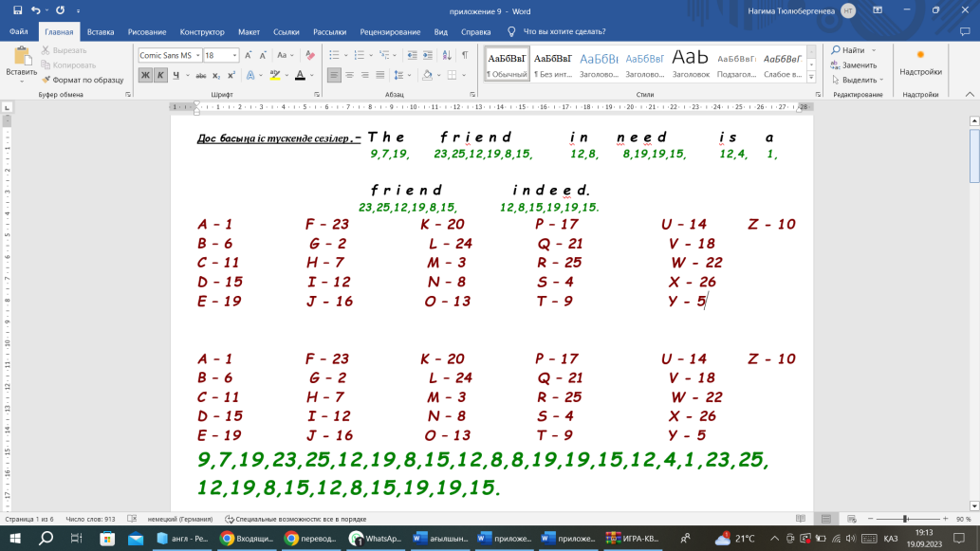This screenshot has width=980, height=551.
Task: Expand the Styles gallery more arrow
Action: (811, 77)
